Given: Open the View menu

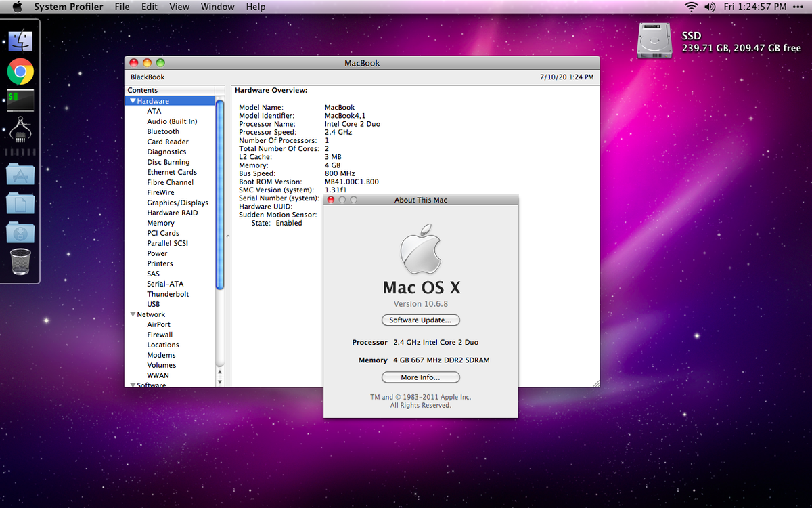Looking at the screenshot, I should coord(179,7).
